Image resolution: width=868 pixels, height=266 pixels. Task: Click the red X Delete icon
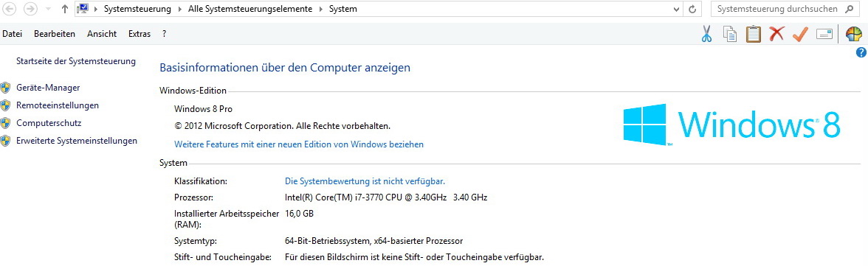(x=776, y=35)
